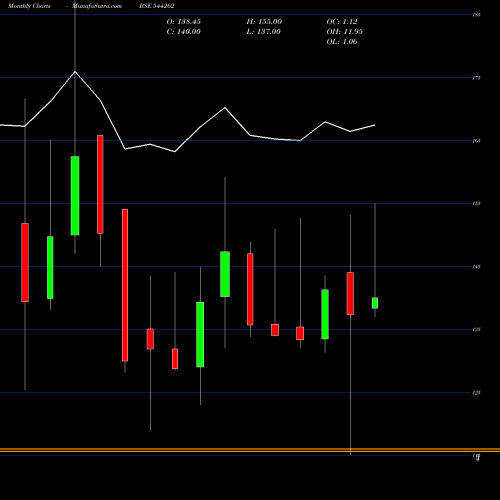Click the 155 price axis label
Screen dimensions: 500x500
click(x=477, y=203)
